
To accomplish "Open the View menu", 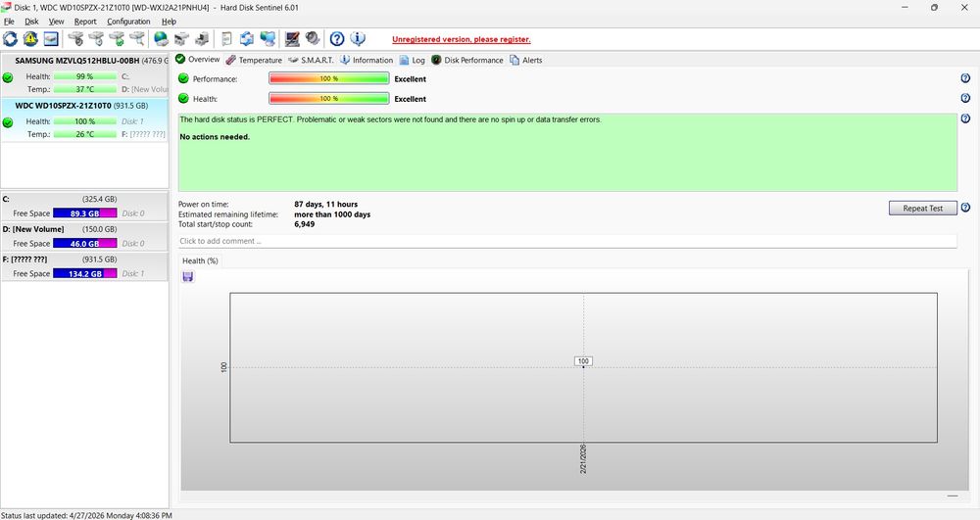I will tap(56, 22).
